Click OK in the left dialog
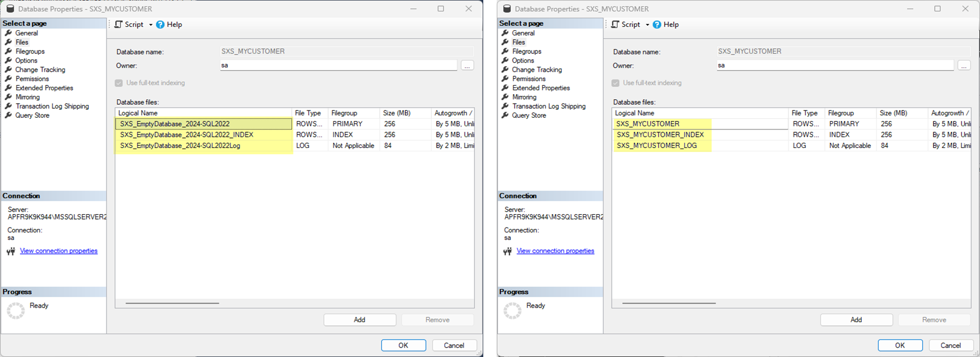Viewport: 980px width, 357px height. [x=403, y=345]
